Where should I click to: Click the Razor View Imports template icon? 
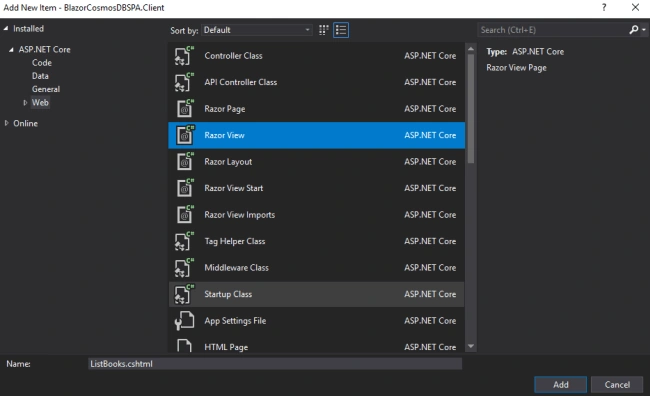184,215
